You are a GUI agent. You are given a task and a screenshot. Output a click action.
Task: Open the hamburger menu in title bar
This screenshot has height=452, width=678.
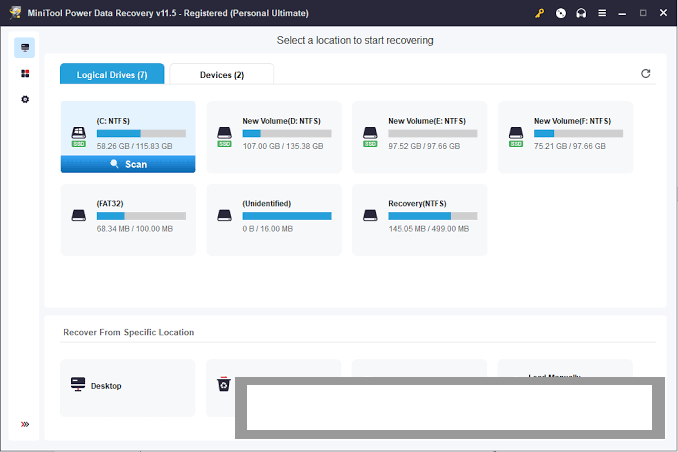tap(602, 13)
